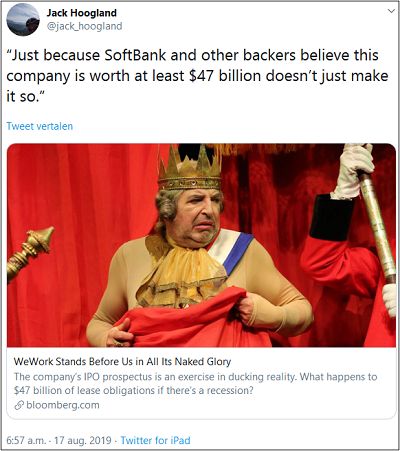Click the quoted SoftBank tweet text
This screenshot has height=451, width=400.
pyautogui.click(x=197, y=76)
